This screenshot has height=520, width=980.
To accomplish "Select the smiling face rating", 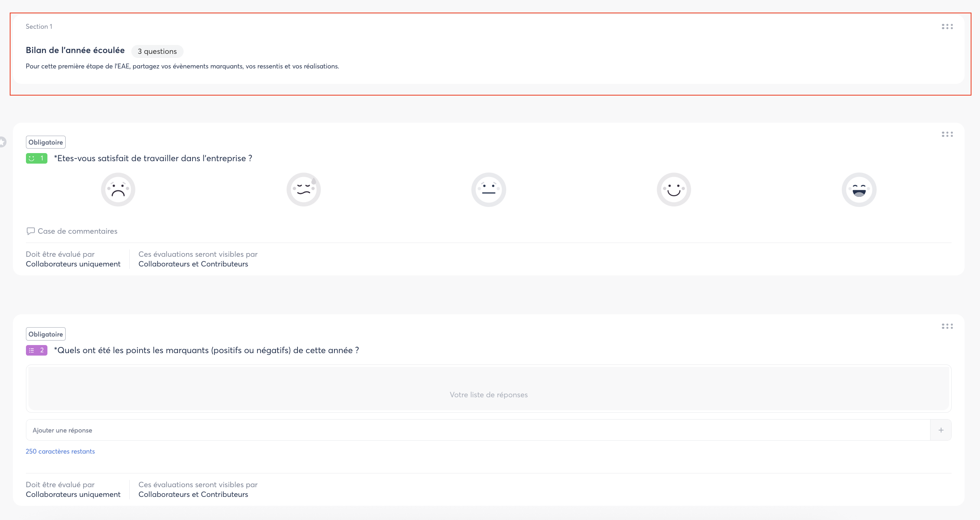I will (x=674, y=190).
